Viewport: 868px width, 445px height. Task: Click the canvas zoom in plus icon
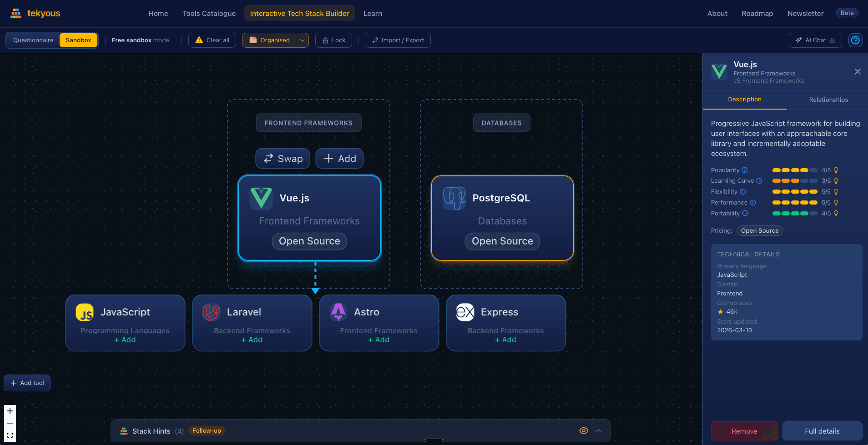[x=10, y=411]
